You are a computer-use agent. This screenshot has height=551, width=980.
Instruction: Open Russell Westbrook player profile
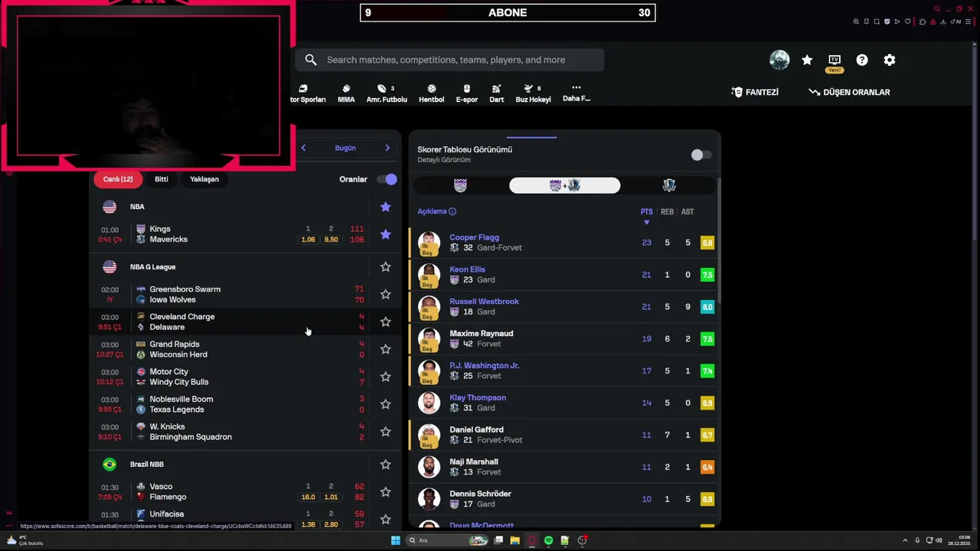(x=484, y=302)
